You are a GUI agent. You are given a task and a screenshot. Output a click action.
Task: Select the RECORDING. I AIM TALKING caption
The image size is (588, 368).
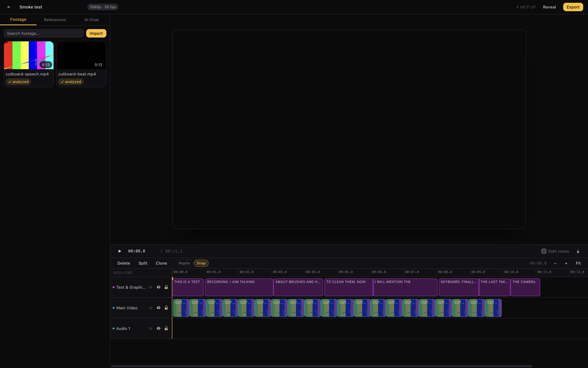point(239,287)
